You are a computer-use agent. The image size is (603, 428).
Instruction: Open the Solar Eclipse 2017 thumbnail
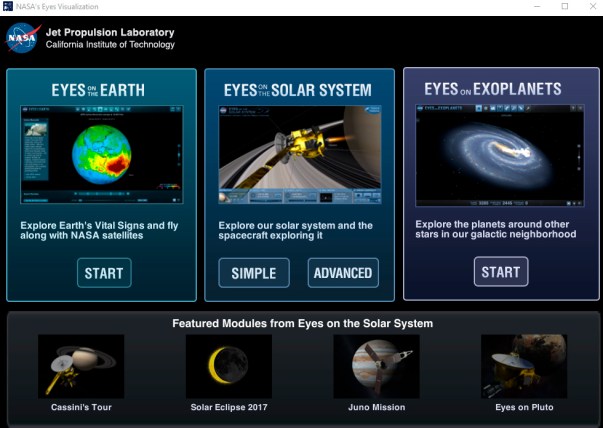click(229, 366)
